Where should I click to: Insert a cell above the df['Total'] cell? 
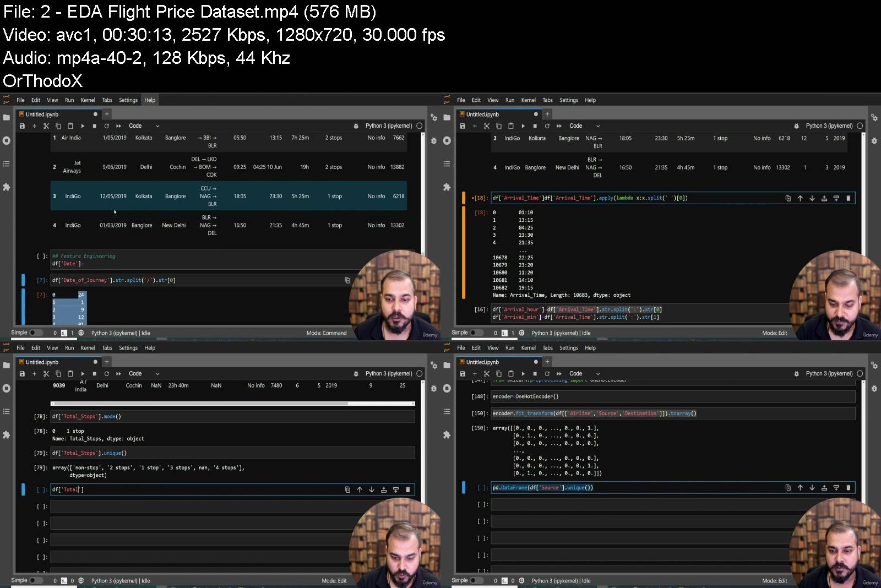coord(384,489)
